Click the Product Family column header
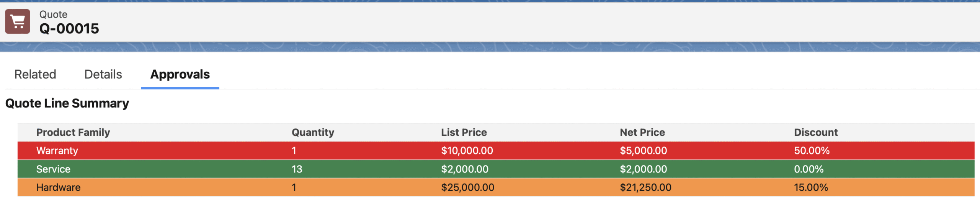Viewport: 980px width, 203px height. 73,132
